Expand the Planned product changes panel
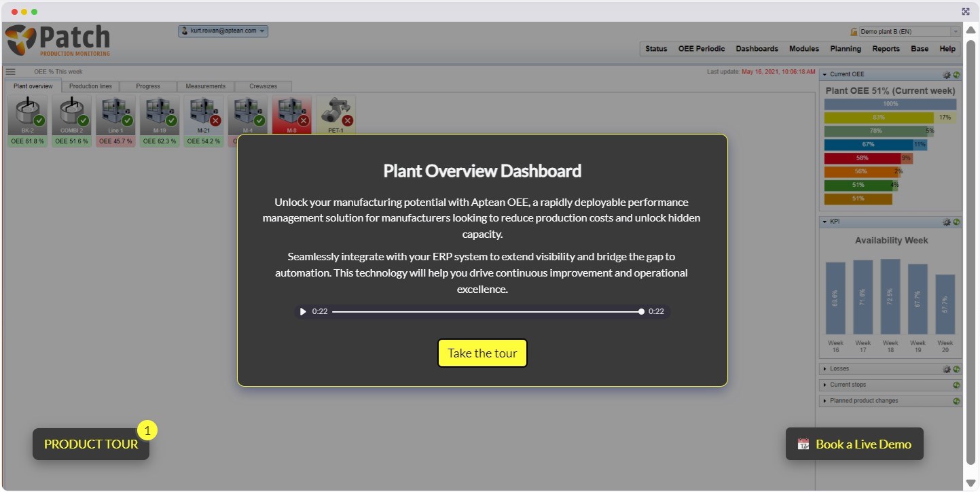This screenshot has width=980, height=492. [x=825, y=401]
